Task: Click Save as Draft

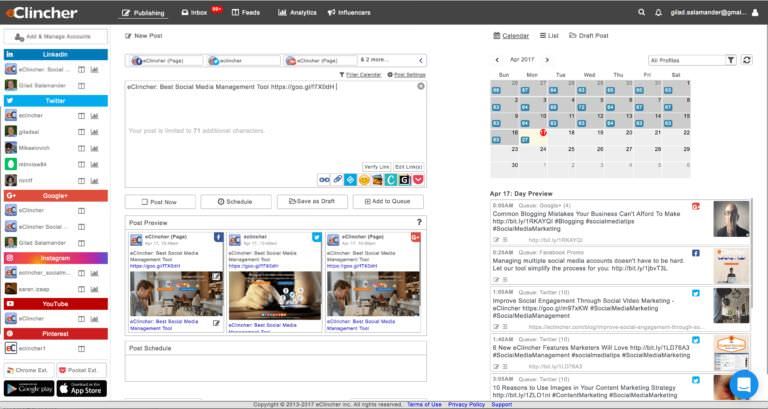Action: tap(312, 202)
